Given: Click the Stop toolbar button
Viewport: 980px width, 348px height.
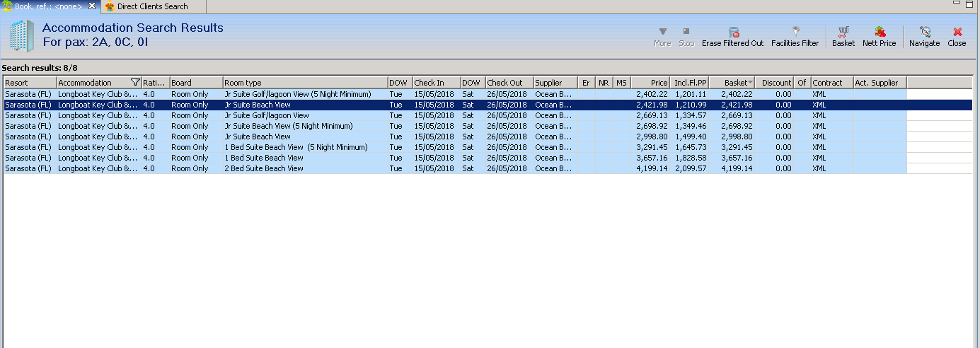Looking at the screenshot, I should (686, 37).
